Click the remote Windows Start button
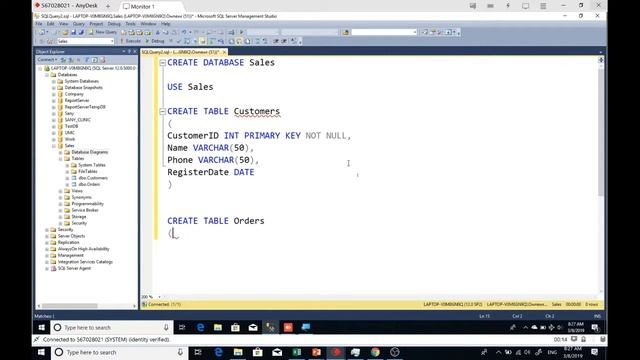This screenshot has height=360, width=640. click(41, 327)
